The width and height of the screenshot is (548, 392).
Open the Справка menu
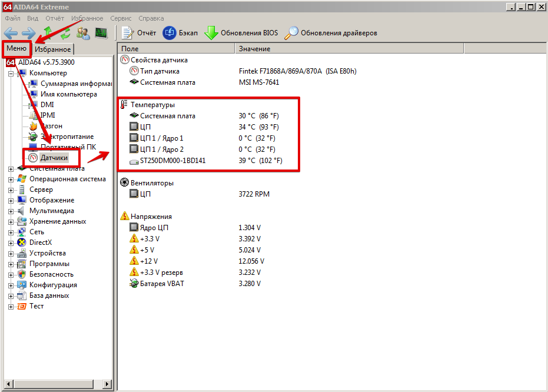[x=151, y=18]
